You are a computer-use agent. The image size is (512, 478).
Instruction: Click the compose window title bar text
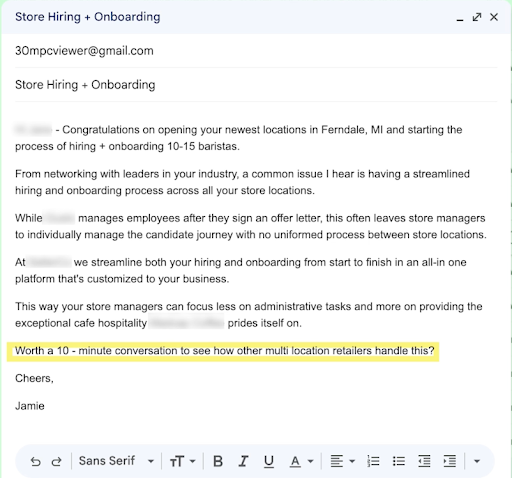click(x=88, y=17)
